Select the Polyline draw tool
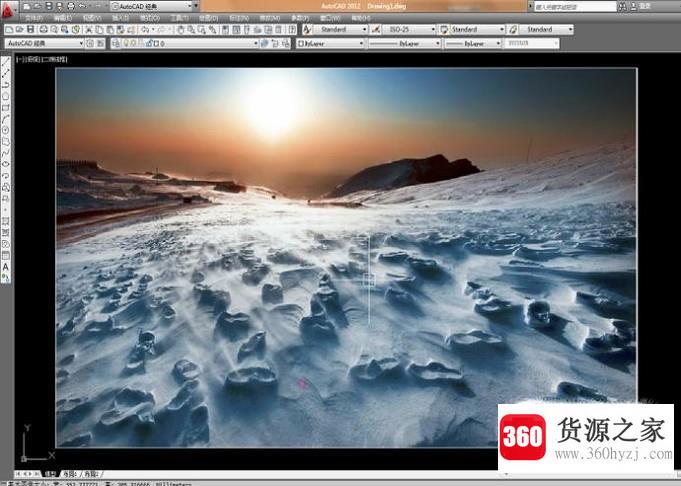The image size is (681, 486). click(6, 85)
